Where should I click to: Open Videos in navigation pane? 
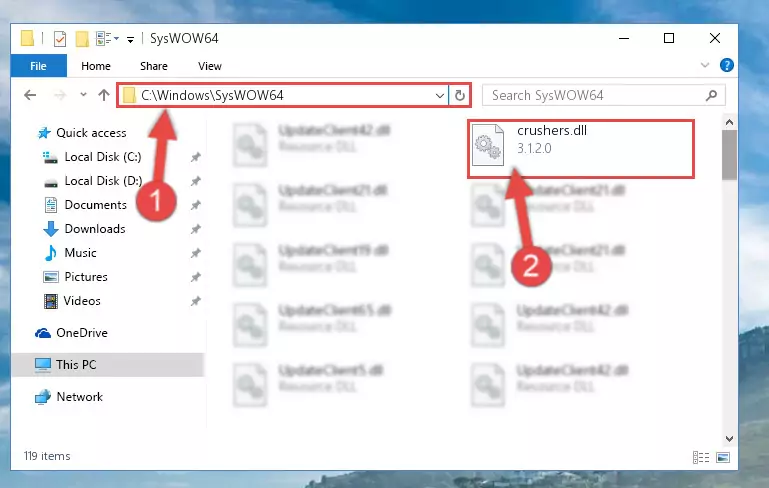point(82,301)
